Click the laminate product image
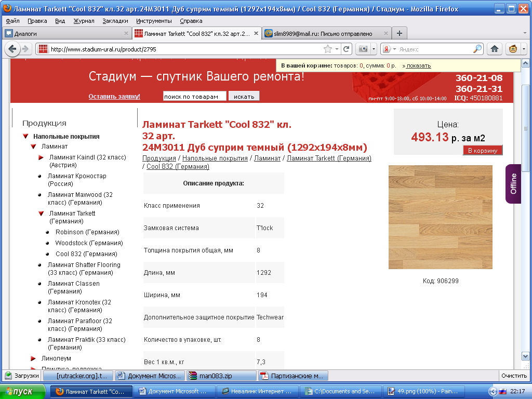This screenshot has width=532, height=399. pyautogui.click(x=440, y=217)
